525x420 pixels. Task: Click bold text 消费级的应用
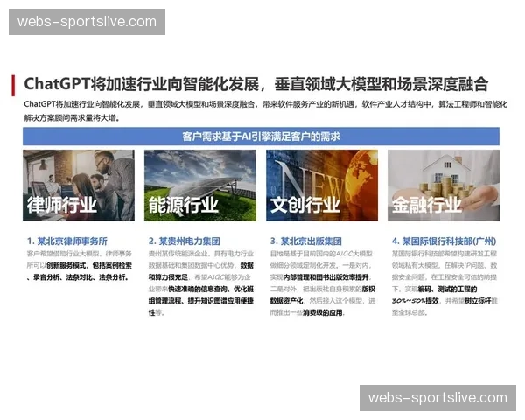click(x=323, y=313)
